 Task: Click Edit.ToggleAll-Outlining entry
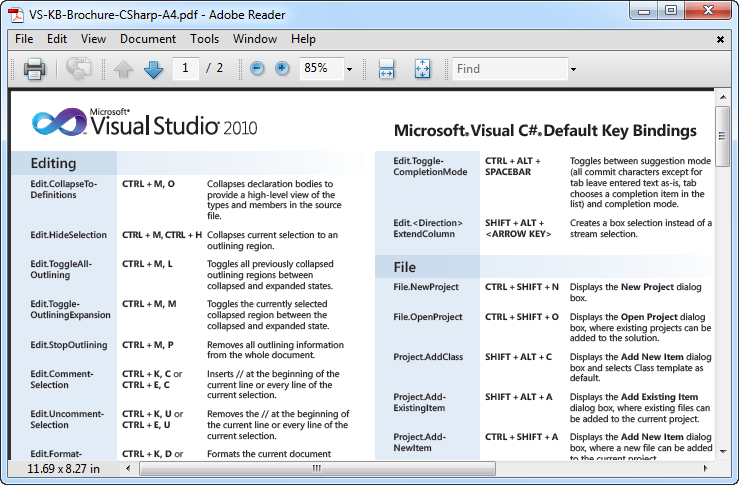coord(61,270)
